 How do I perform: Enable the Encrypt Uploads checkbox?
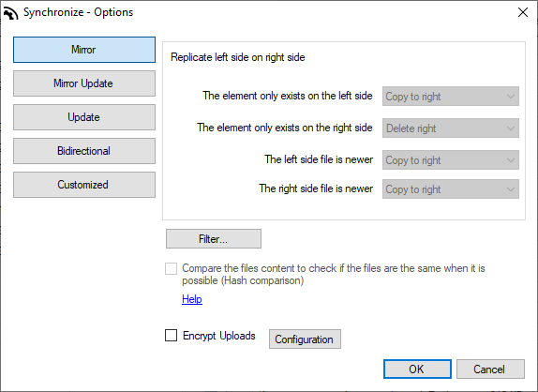tap(171, 335)
